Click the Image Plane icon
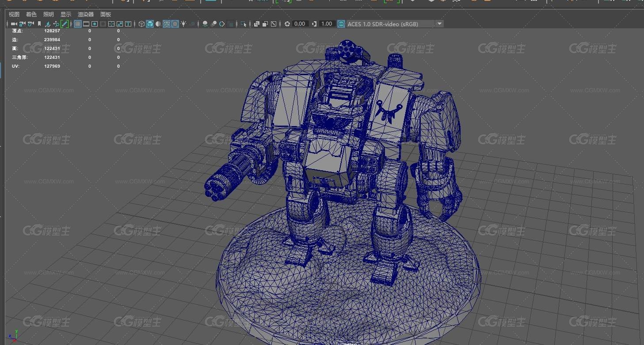Viewport: 644px width, 345px height. [48, 24]
